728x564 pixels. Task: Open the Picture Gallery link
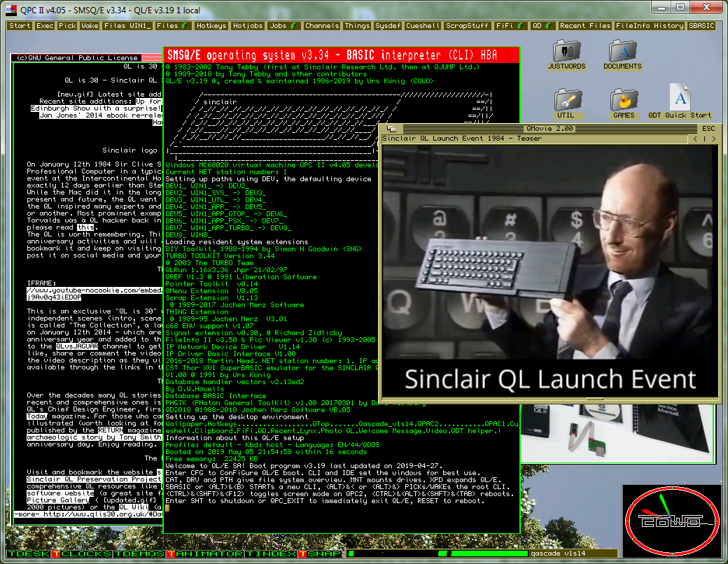tap(58, 500)
